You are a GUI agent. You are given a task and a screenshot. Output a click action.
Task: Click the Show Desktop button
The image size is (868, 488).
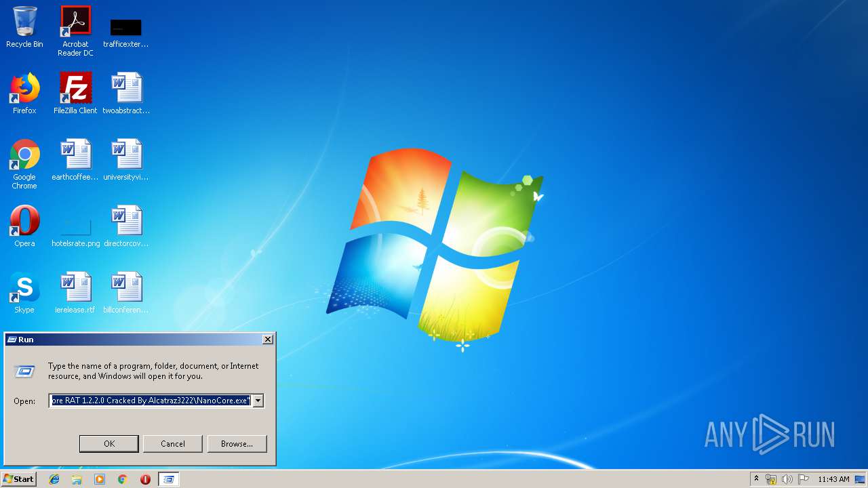[861, 479]
